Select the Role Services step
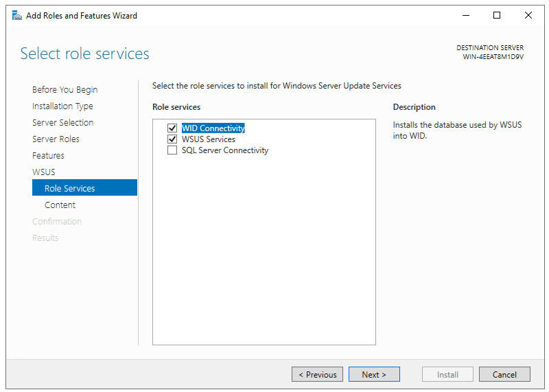The width and height of the screenshot is (549, 392). [84, 187]
